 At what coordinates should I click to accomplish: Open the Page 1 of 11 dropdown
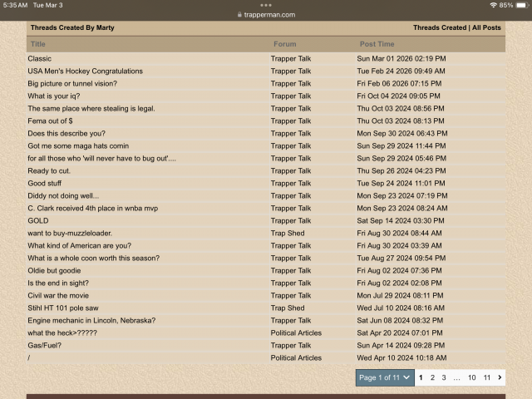click(x=384, y=377)
